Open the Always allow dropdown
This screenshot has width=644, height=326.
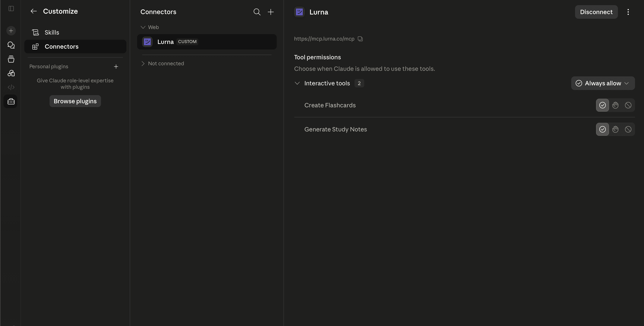tap(603, 83)
